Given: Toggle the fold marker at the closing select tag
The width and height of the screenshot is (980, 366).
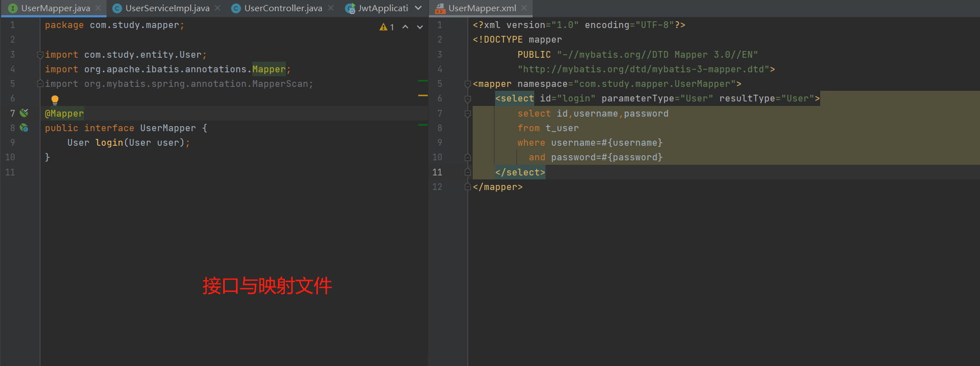Looking at the screenshot, I should point(468,172).
